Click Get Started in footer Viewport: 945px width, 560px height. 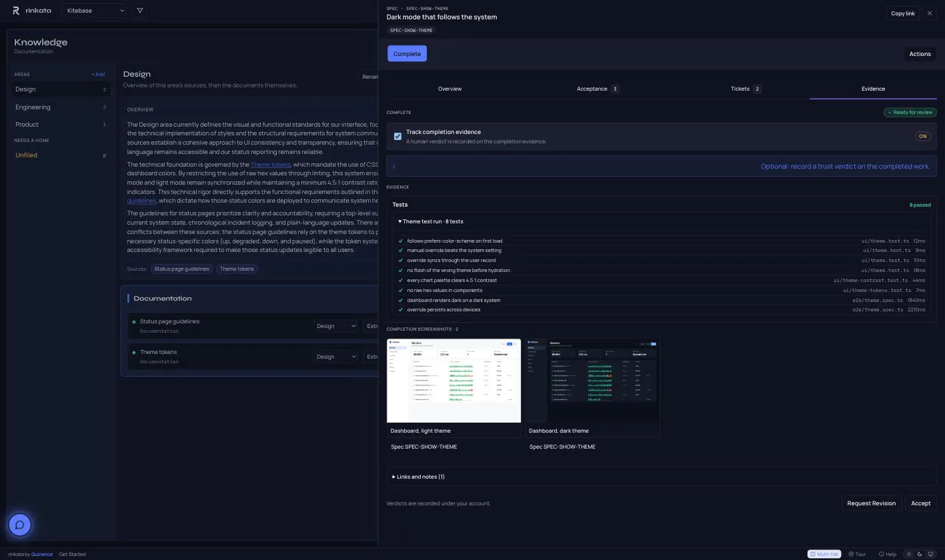click(72, 554)
